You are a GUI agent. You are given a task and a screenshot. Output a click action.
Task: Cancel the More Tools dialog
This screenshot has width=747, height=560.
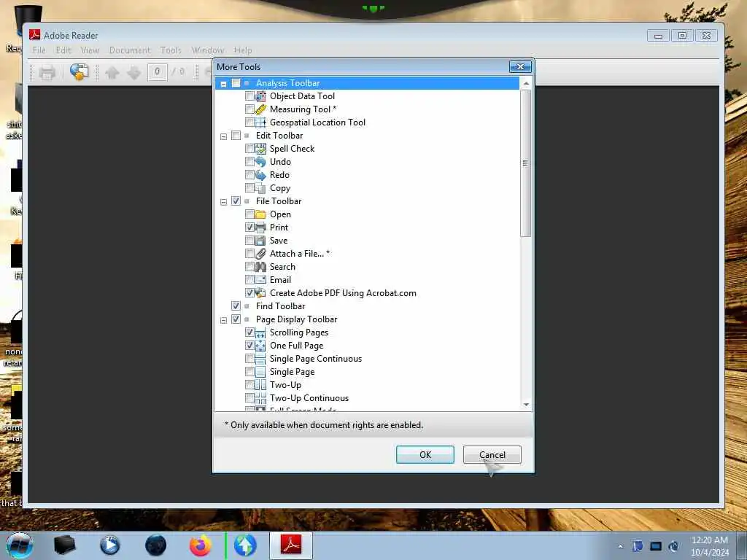492,455
